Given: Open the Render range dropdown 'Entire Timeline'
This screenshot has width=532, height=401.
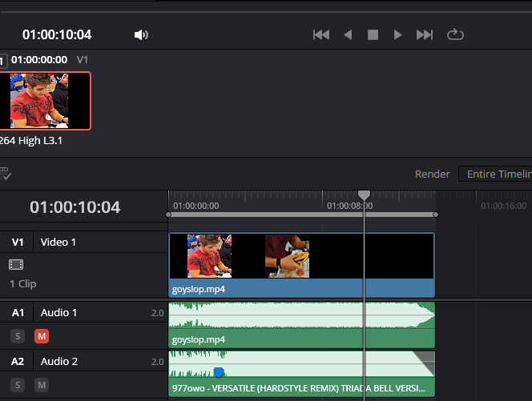Looking at the screenshot, I should (498, 174).
